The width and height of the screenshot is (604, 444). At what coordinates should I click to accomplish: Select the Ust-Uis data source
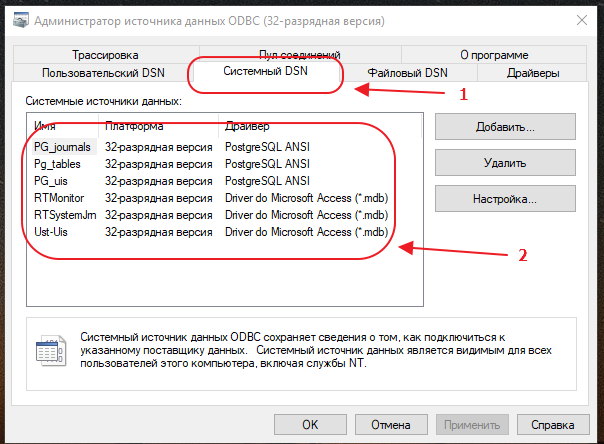click(54, 231)
